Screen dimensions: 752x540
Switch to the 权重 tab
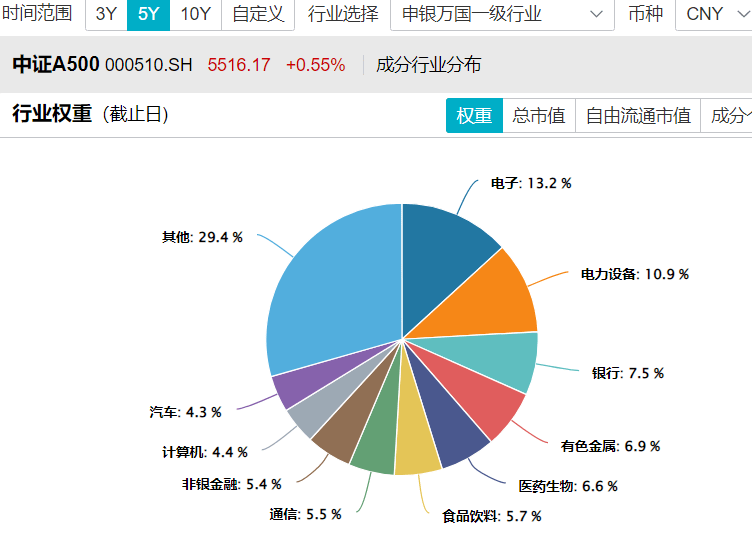pyautogui.click(x=474, y=115)
